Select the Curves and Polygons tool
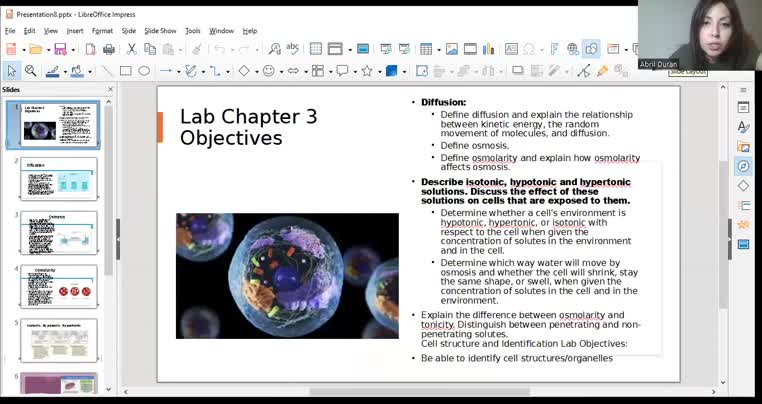 click(x=191, y=71)
